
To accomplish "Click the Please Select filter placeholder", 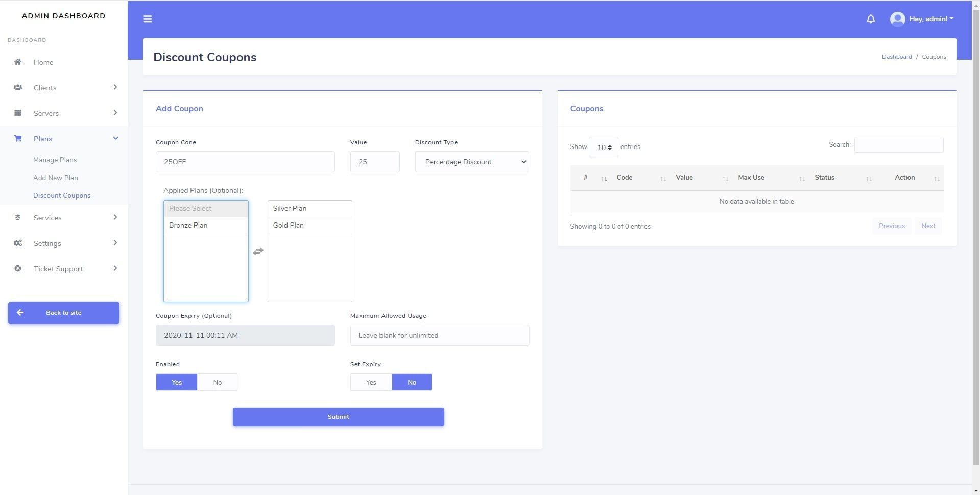I will click(206, 209).
